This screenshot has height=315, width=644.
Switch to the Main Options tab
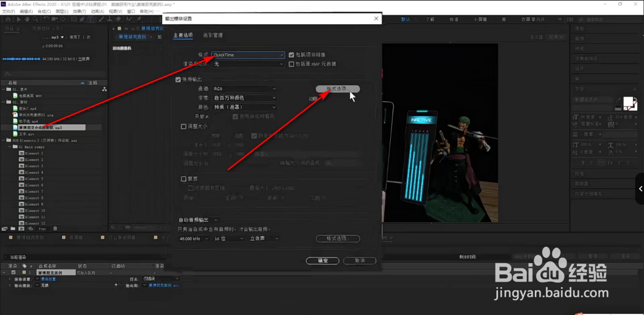183,35
